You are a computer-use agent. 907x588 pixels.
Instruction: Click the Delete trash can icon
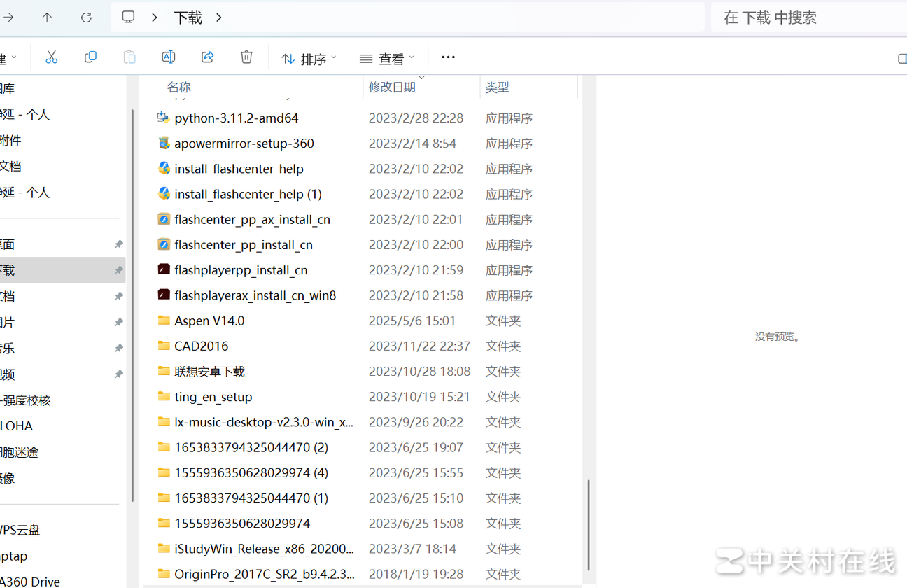[246, 57]
